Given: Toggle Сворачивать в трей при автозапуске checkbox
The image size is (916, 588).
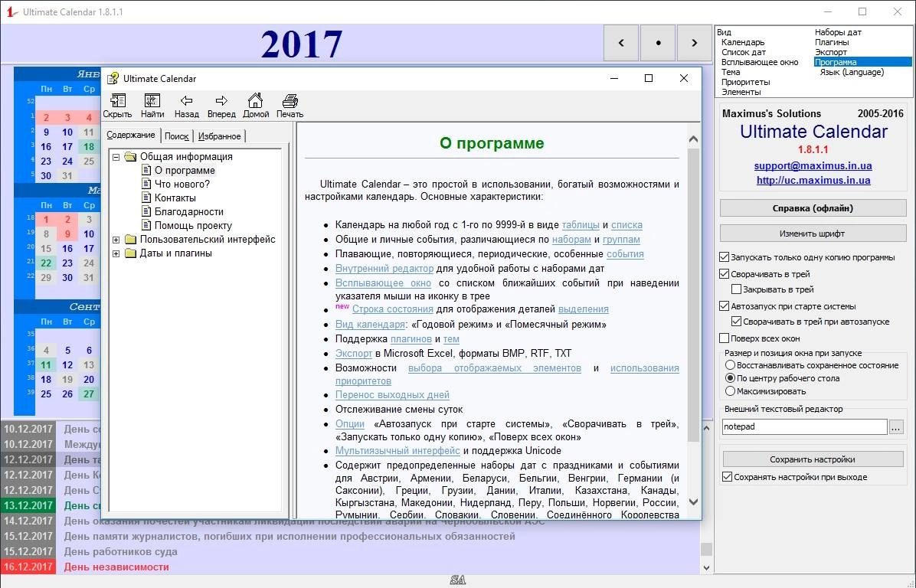Looking at the screenshot, I should [x=737, y=321].
